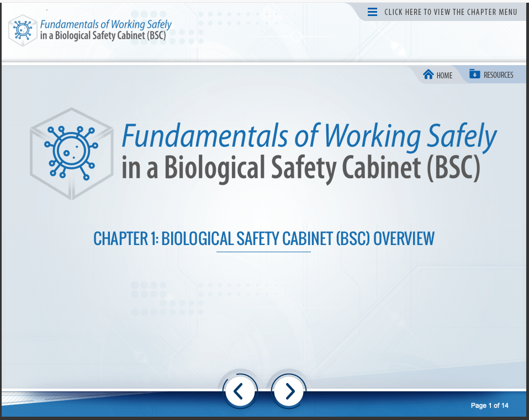Click the large italic 'Fundamentals of Working Safely' slide title
Screen dimensions: 529x420
click(308, 135)
